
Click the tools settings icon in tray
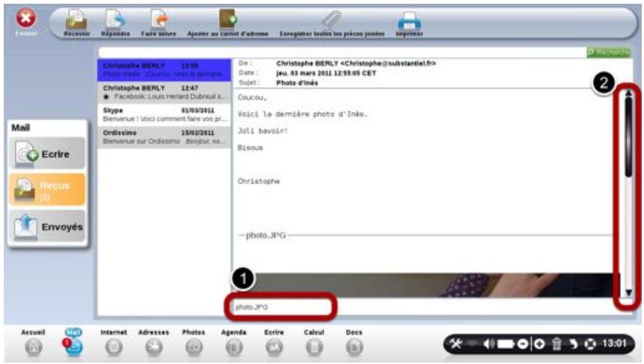pyautogui.click(x=455, y=344)
